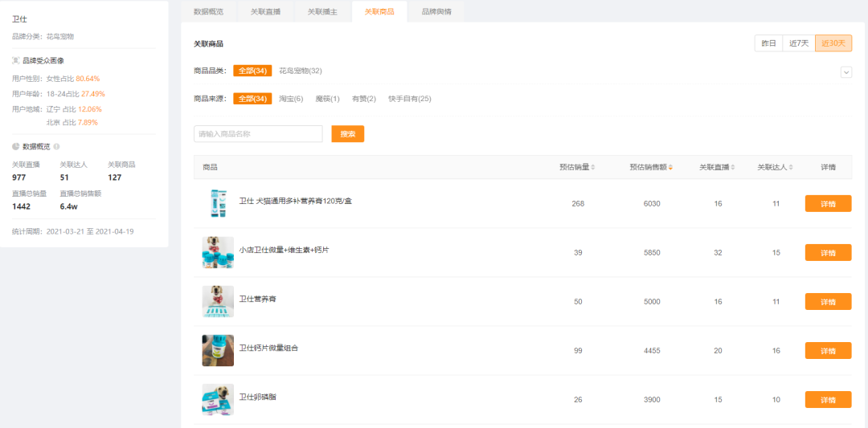Viewport: 868px width, 428px height.
Task: Click 北京 region ratio 7.89%
Action: tap(88, 123)
